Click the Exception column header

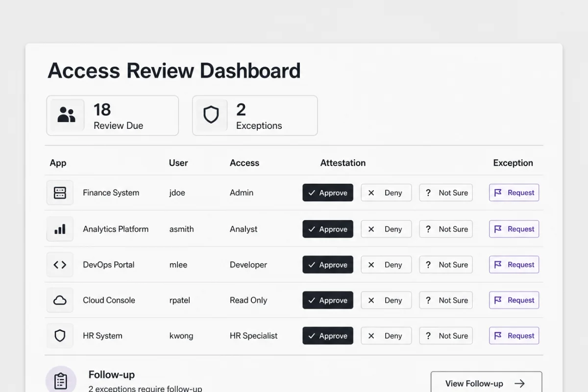tap(513, 163)
